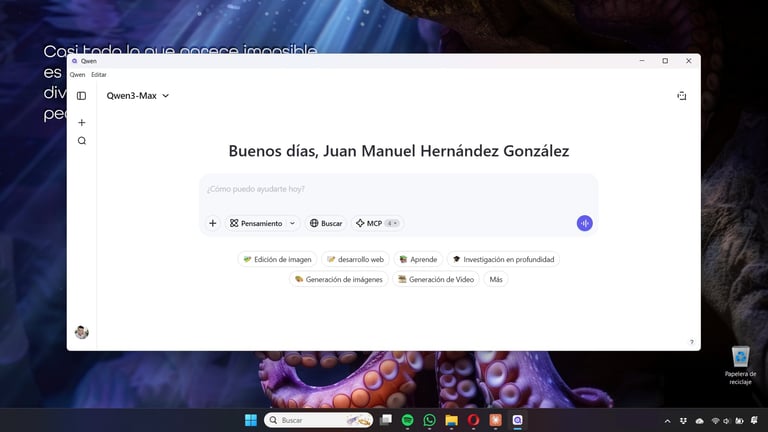
Task: Open Spotify from the taskbar
Action: click(408, 420)
